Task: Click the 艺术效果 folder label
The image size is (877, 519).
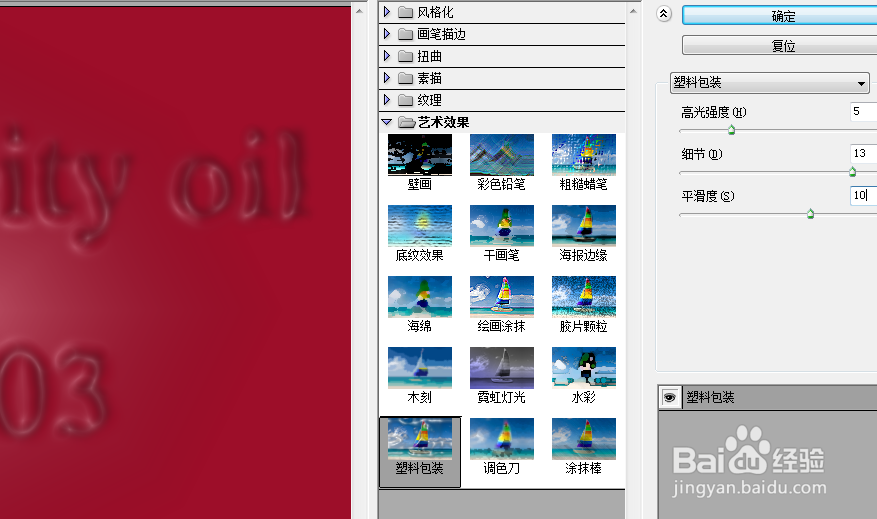Action: (x=444, y=122)
